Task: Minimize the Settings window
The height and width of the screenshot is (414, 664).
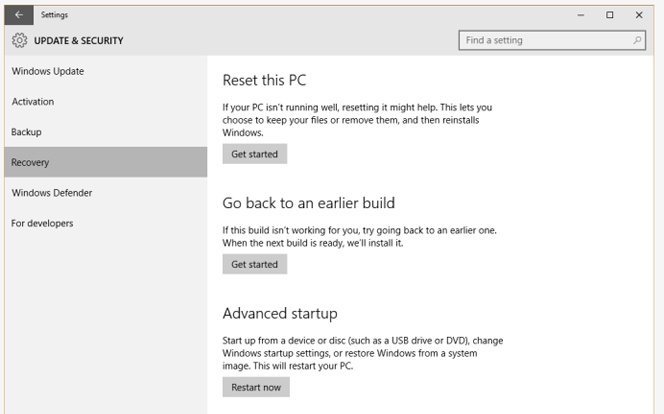Action: [581, 15]
